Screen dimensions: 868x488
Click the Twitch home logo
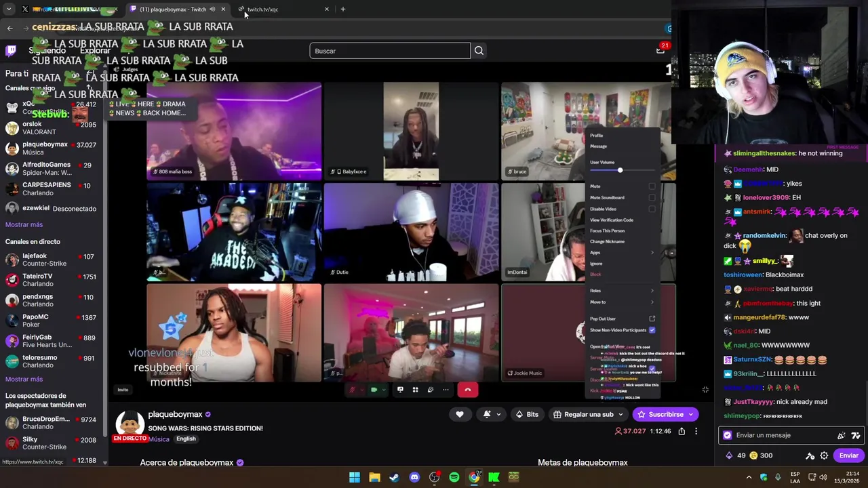[11, 50]
